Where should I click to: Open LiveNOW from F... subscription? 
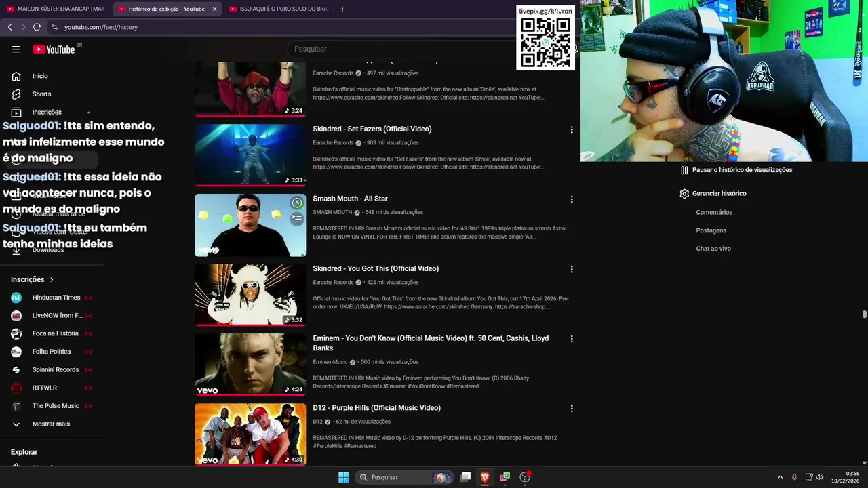(57, 316)
